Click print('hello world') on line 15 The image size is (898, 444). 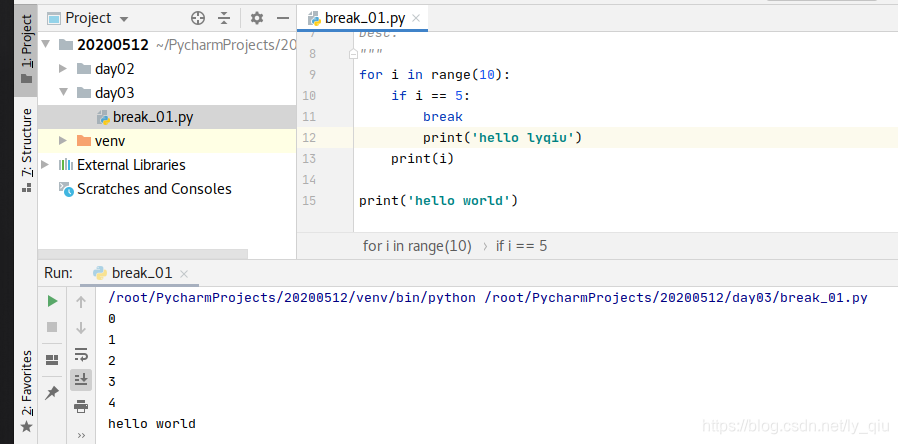pos(438,201)
